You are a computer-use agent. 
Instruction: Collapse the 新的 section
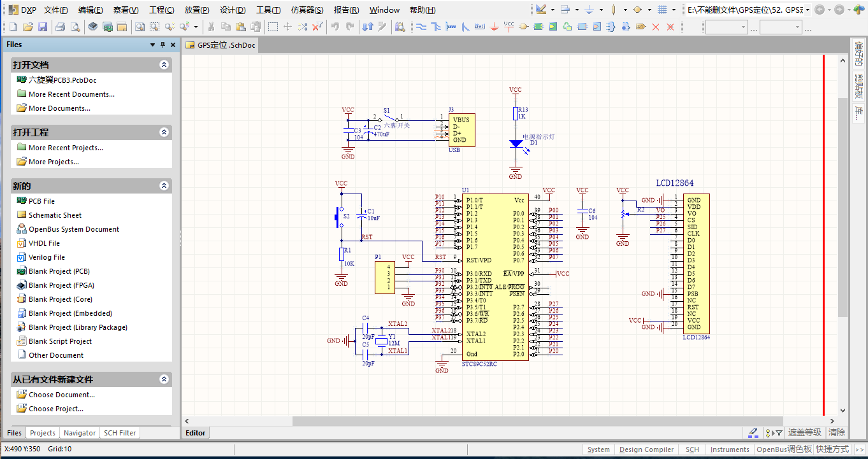click(x=164, y=186)
